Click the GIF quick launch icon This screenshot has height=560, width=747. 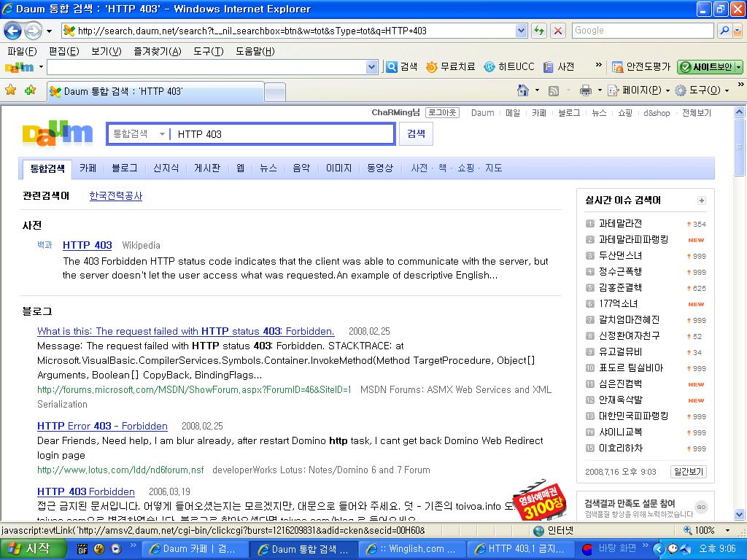(82, 549)
